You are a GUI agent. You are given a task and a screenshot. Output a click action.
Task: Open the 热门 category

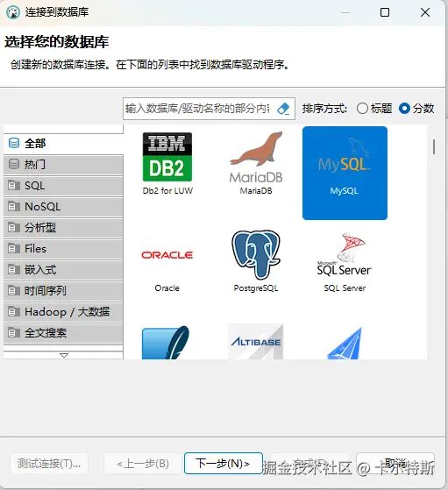click(x=63, y=165)
